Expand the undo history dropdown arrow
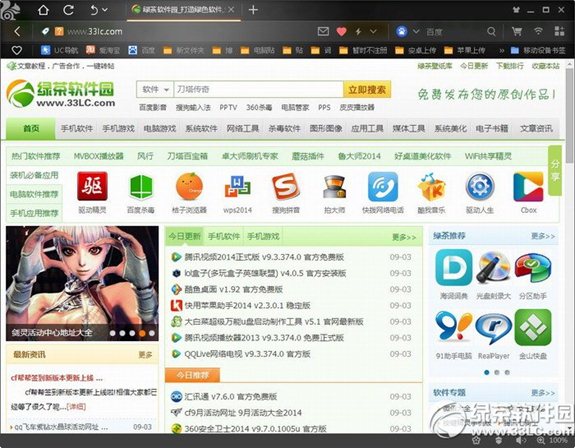Viewport: 575px width, 448px height. click(105, 10)
